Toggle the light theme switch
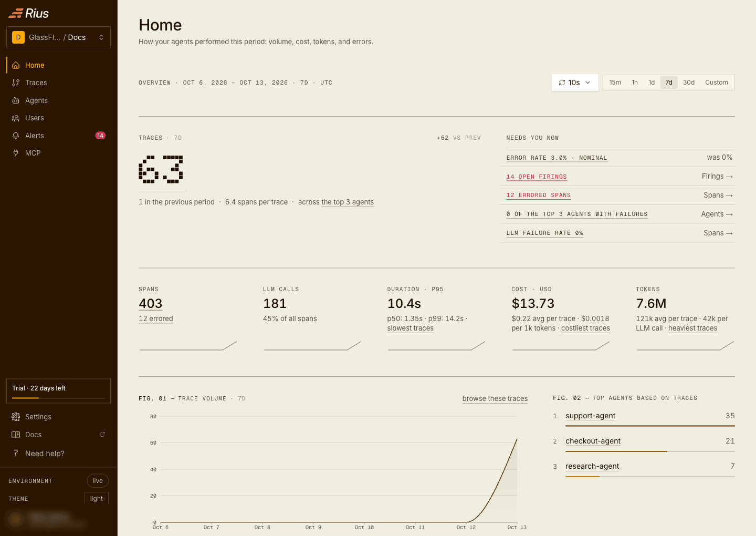This screenshot has height=536, width=756. click(x=97, y=498)
